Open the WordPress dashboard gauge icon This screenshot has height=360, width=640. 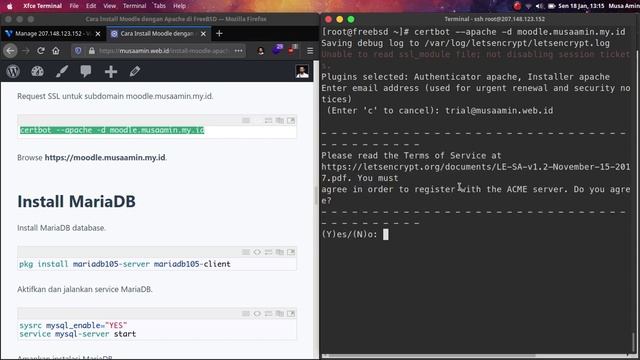37,71
